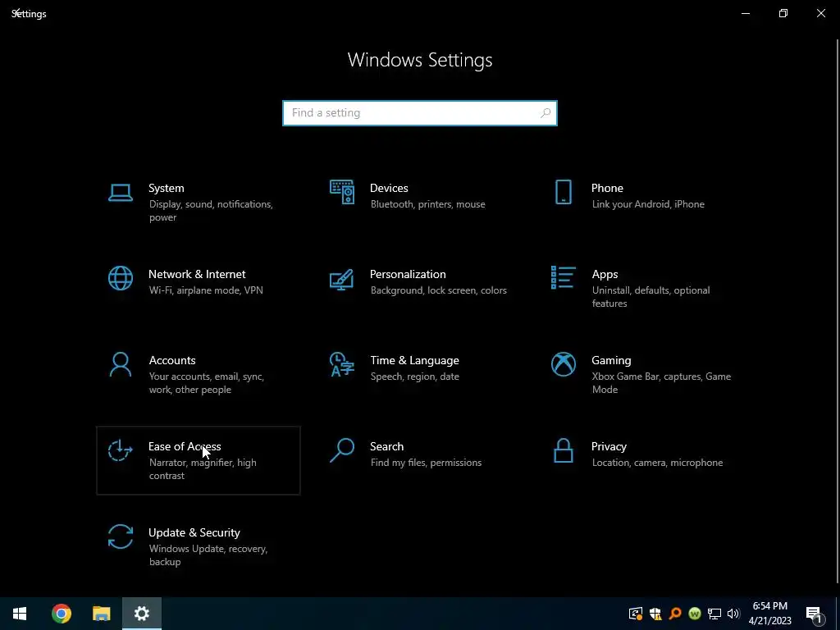
Task: Click the Settings gear taskbar icon
Action: 141,614
